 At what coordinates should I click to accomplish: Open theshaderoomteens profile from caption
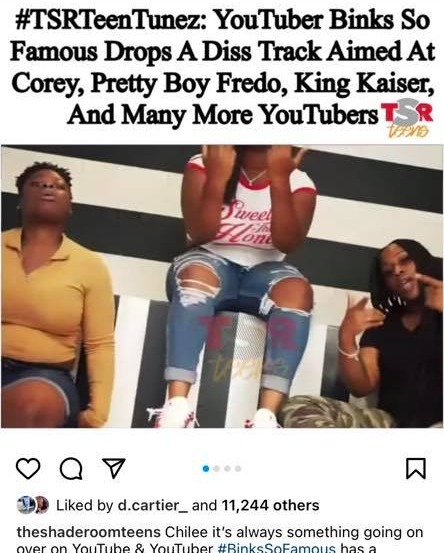click(x=89, y=532)
